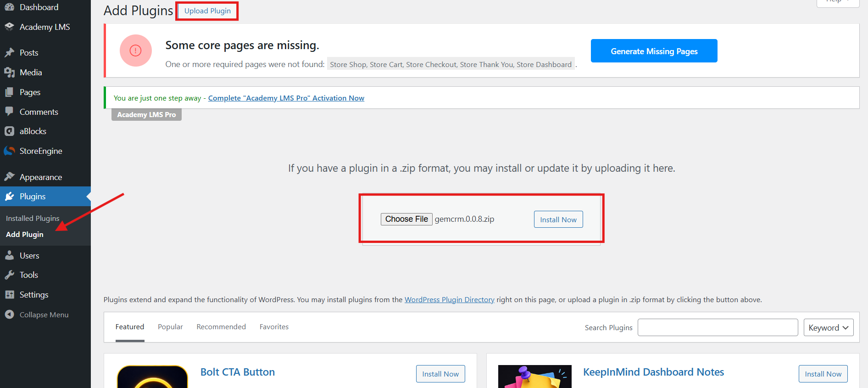Viewport: 868px width, 388px height.
Task: Open Academy LMS menu item
Action: pos(45,27)
